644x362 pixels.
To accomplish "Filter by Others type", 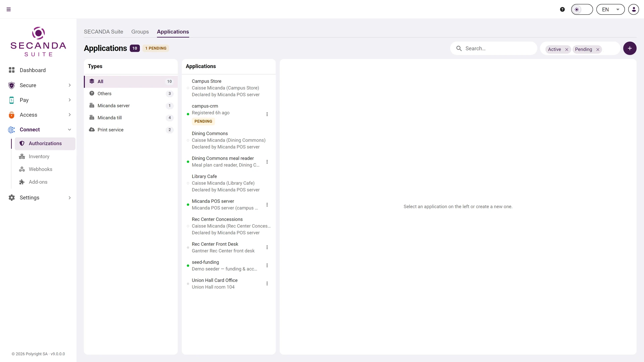I will (131, 94).
